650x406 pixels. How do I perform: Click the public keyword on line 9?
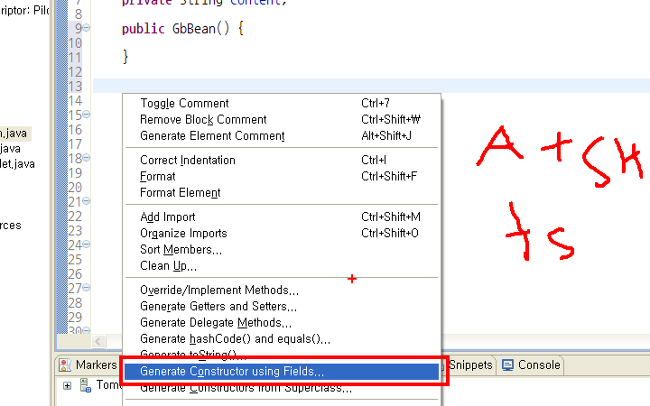(143, 29)
